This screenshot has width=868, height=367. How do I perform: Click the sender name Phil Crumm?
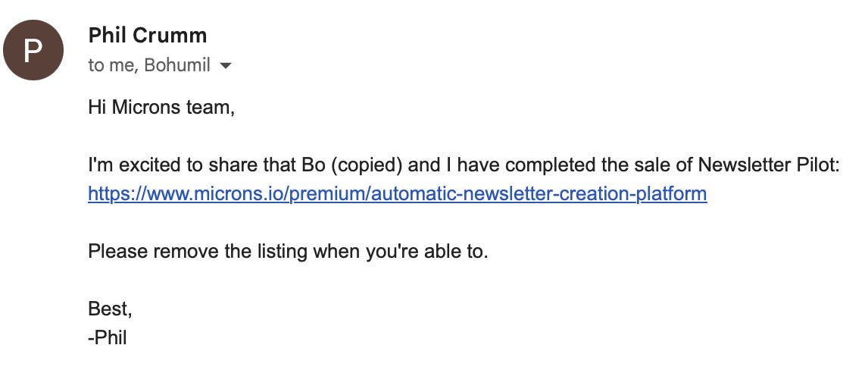(x=147, y=36)
